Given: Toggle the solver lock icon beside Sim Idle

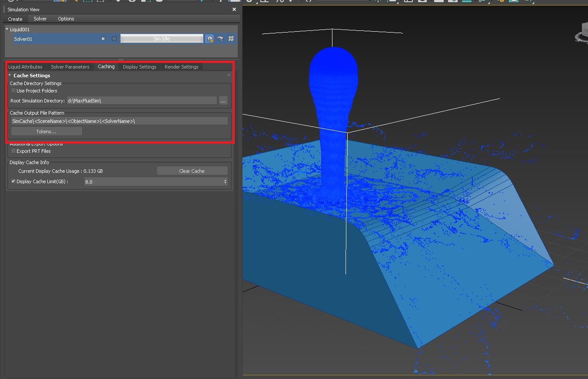Looking at the screenshot, I should tap(209, 39).
